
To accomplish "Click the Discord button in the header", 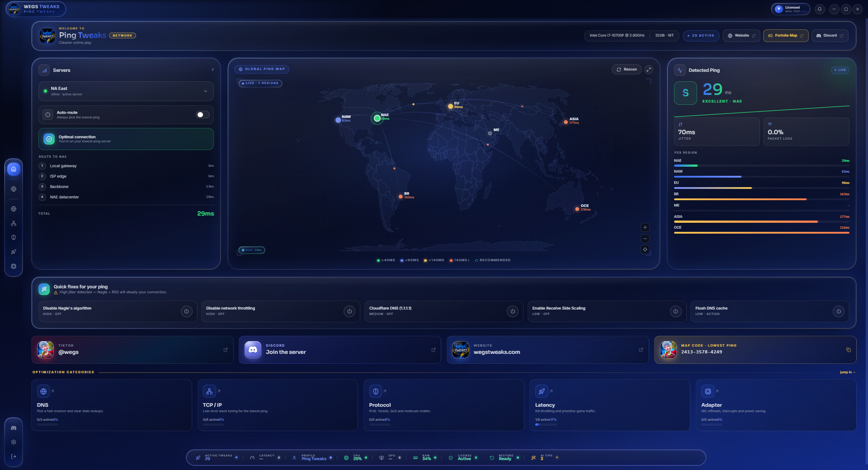I will coord(830,36).
